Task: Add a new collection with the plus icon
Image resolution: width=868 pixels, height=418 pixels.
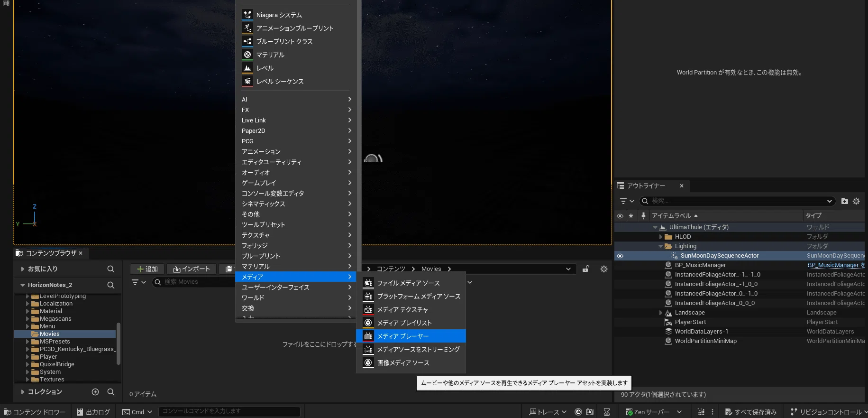Action: 95,392
